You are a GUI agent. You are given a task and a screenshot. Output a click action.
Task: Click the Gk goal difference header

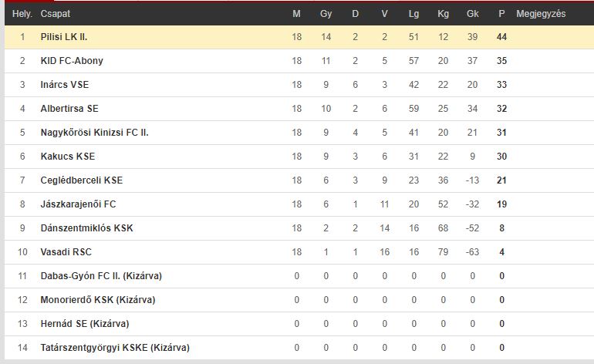[x=472, y=14]
